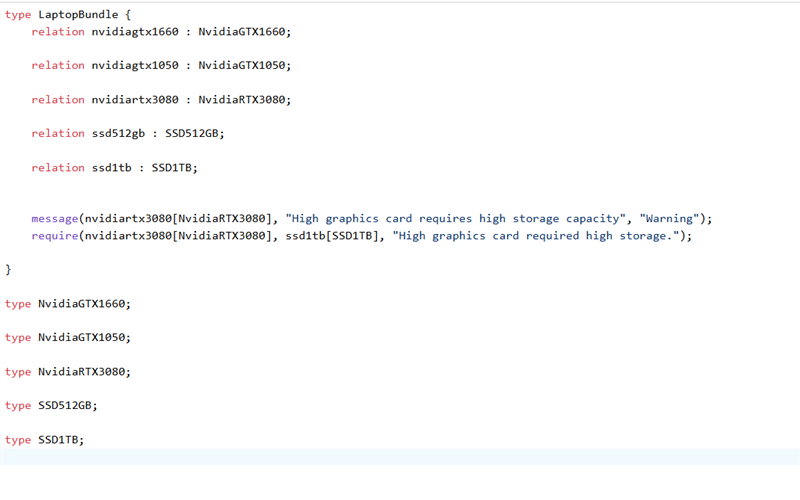Click SSD1TB in the ssd1tb relation line

174,168
